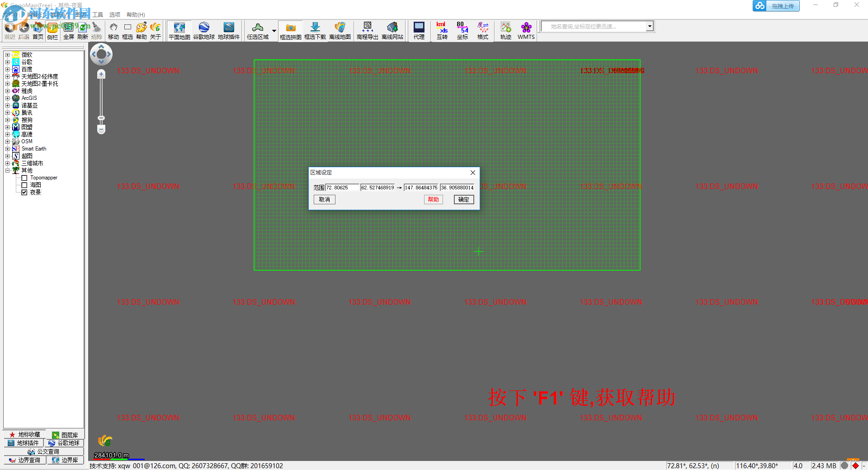Click the 72.80625 range input field

tap(342, 188)
